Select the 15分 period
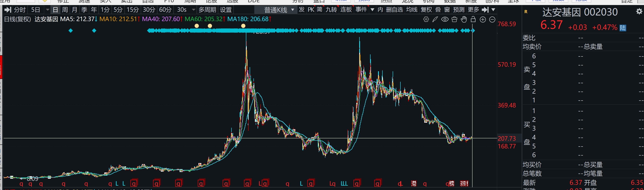The height and width of the screenshot is (190, 644). pos(133,10)
